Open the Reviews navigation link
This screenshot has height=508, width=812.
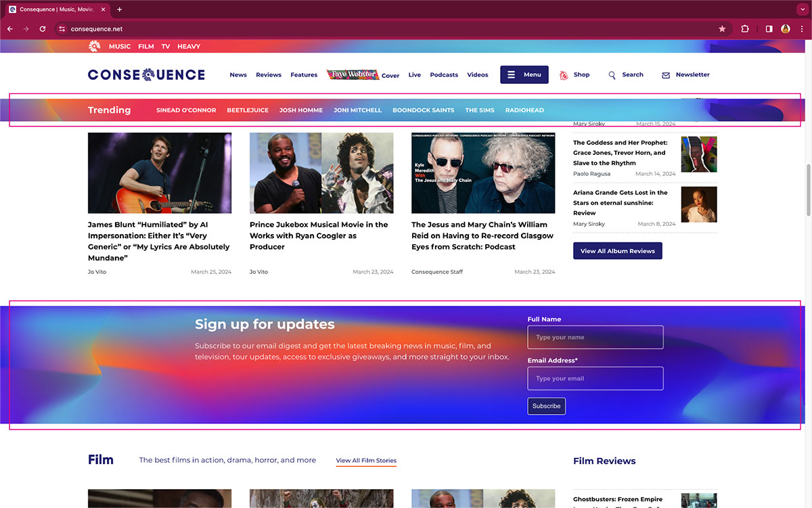[269, 75]
